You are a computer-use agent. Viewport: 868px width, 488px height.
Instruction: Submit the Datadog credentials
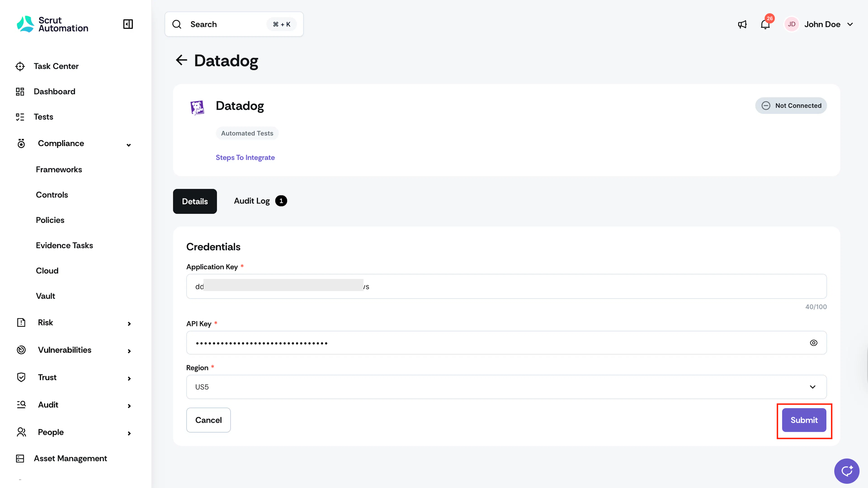804,420
